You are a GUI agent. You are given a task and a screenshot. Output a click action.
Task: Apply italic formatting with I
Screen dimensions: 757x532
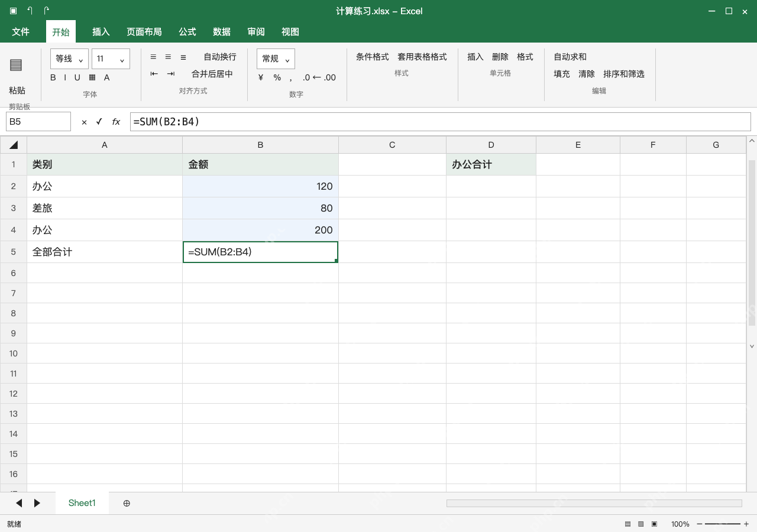[x=65, y=77]
